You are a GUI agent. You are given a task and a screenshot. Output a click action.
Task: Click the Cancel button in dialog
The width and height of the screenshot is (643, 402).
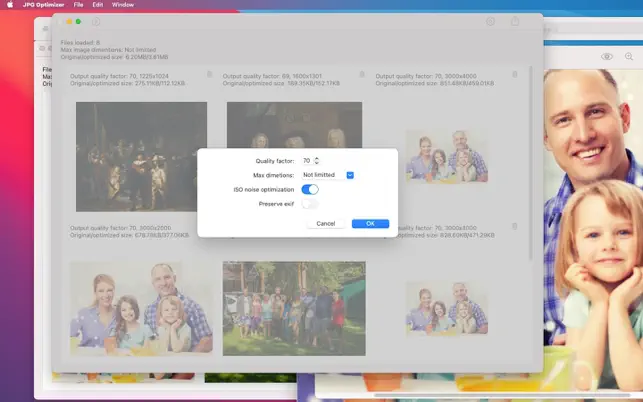point(326,224)
